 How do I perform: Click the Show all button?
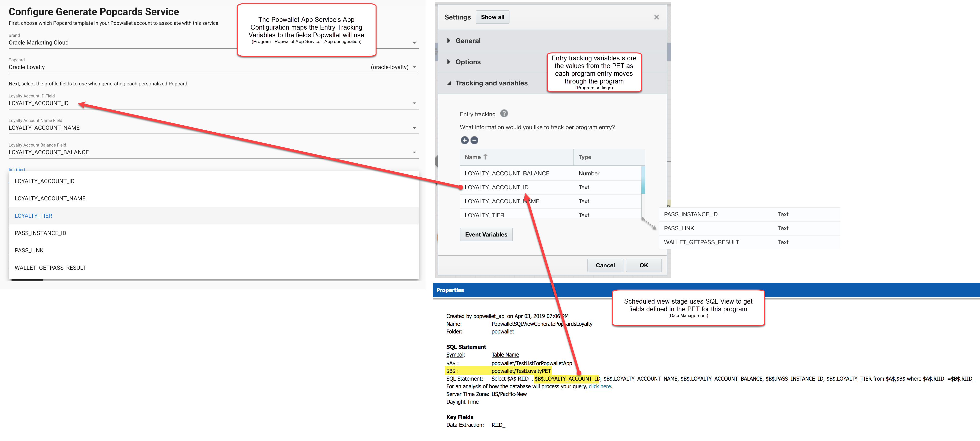492,17
